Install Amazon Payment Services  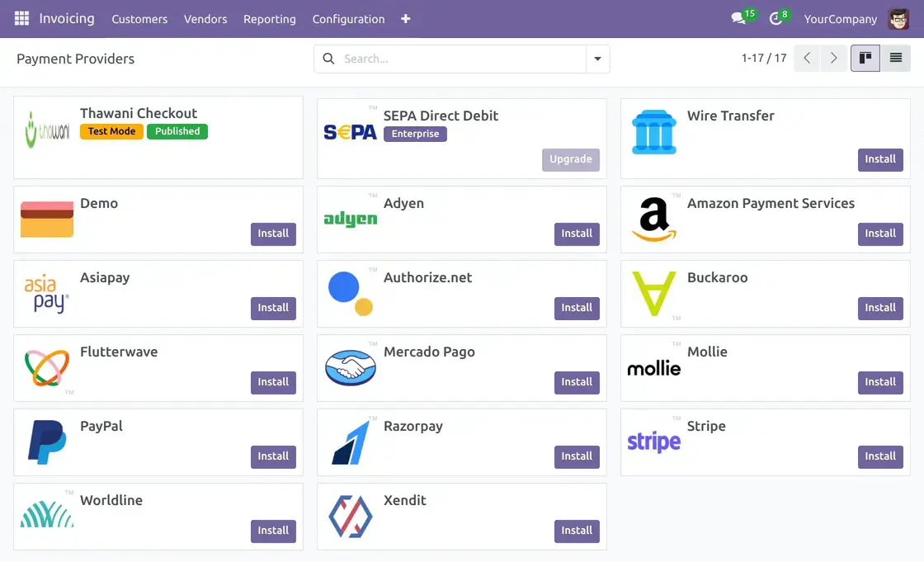point(879,234)
